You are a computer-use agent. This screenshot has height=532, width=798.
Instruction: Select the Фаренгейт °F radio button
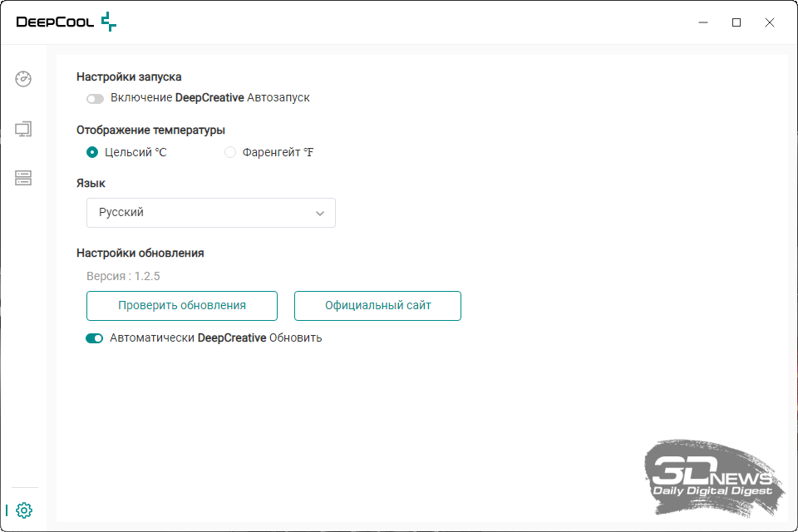point(230,152)
